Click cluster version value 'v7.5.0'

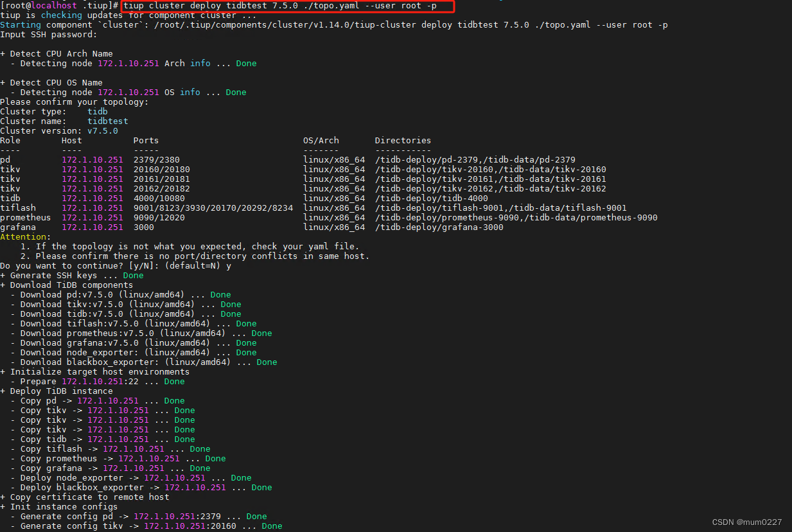pos(103,131)
